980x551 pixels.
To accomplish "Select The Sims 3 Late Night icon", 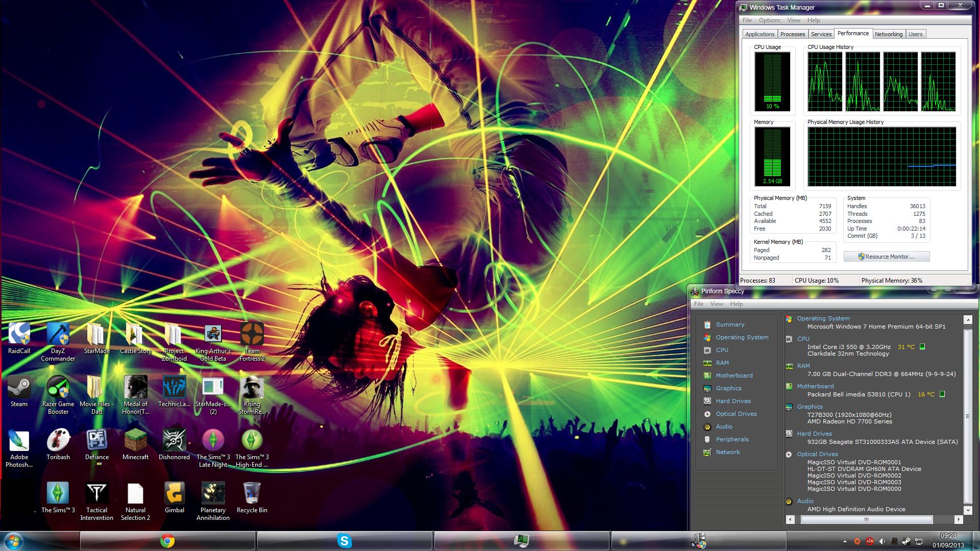I will [x=213, y=448].
